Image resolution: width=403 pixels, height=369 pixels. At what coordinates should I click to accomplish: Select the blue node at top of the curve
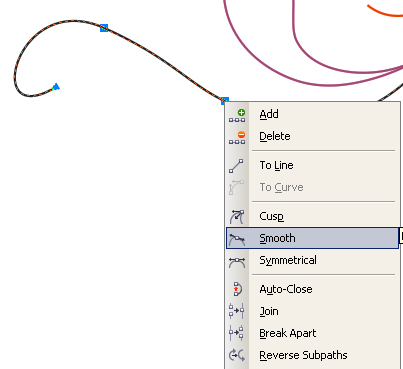point(104,28)
